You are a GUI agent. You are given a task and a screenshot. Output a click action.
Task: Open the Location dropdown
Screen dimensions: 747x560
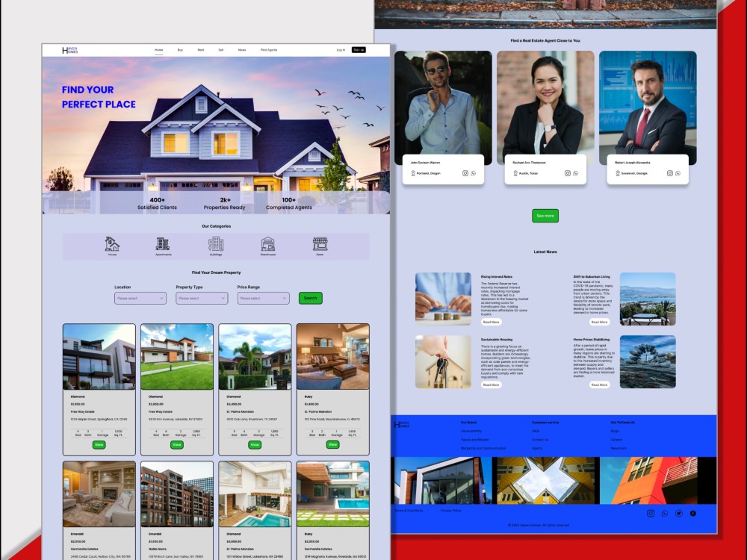coord(140,298)
